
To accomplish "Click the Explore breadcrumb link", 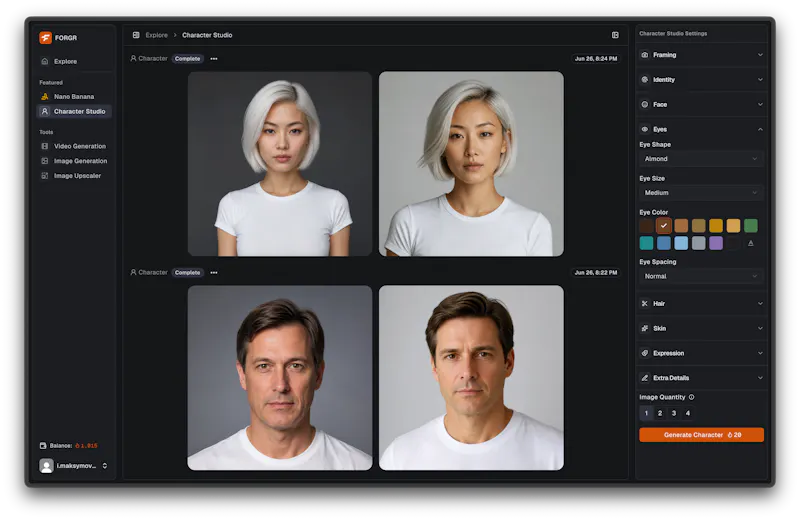I will pyautogui.click(x=157, y=35).
